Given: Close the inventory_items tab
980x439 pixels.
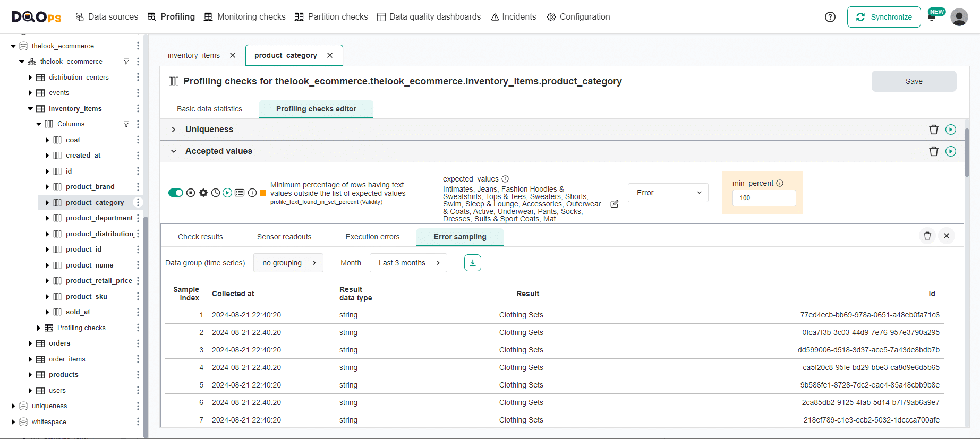Looking at the screenshot, I should pos(233,55).
